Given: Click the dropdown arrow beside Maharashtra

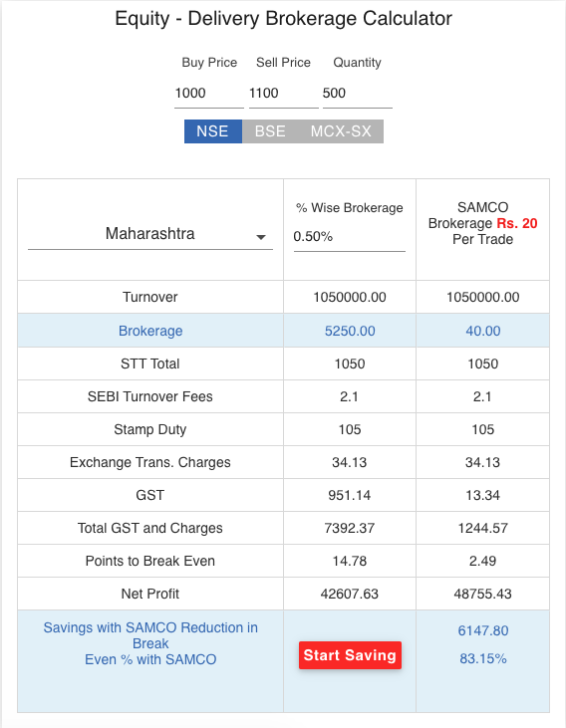Looking at the screenshot, I should click(x=261, y=237).
